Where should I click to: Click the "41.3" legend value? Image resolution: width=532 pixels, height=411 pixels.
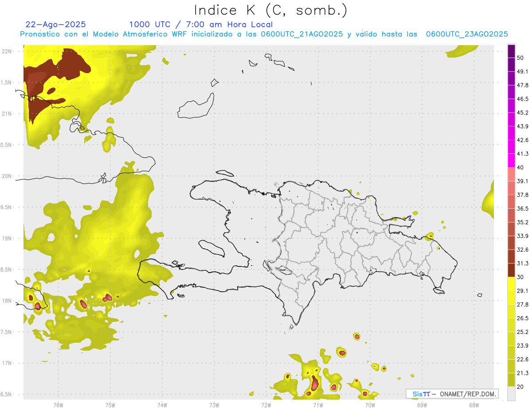523,154
